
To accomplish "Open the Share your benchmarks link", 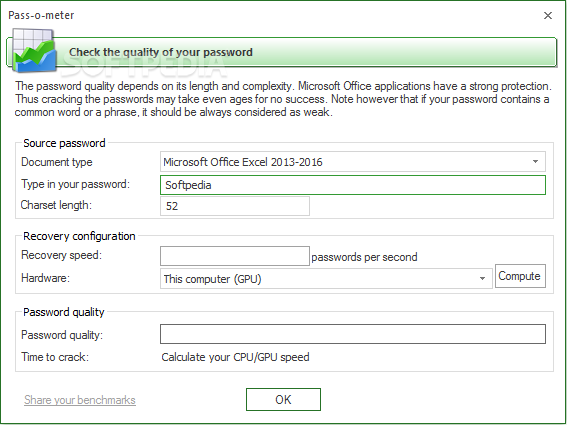I will [80, 400].
